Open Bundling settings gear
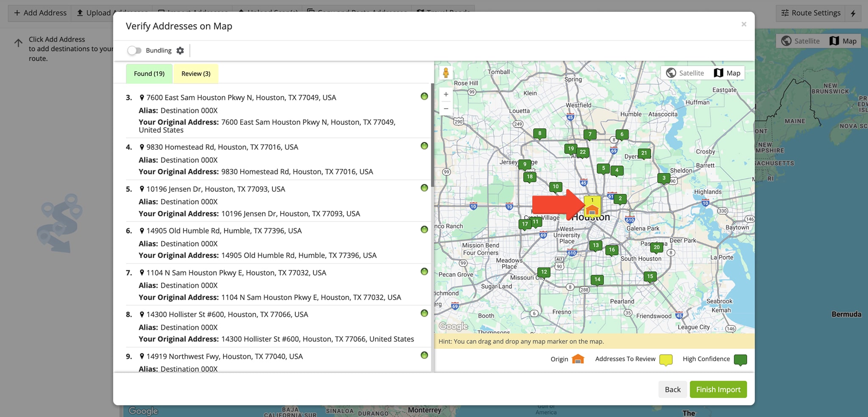 180,50
